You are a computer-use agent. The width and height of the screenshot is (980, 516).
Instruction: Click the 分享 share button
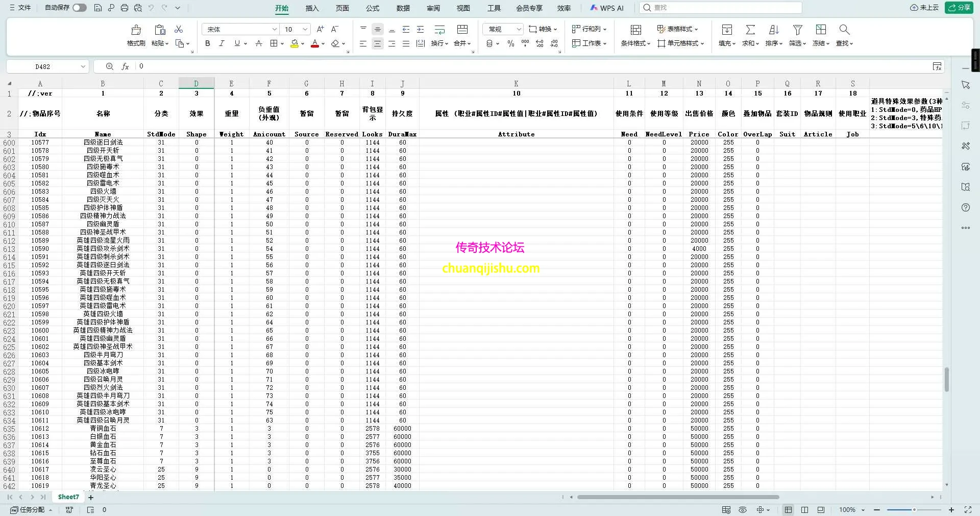point(959,8)
